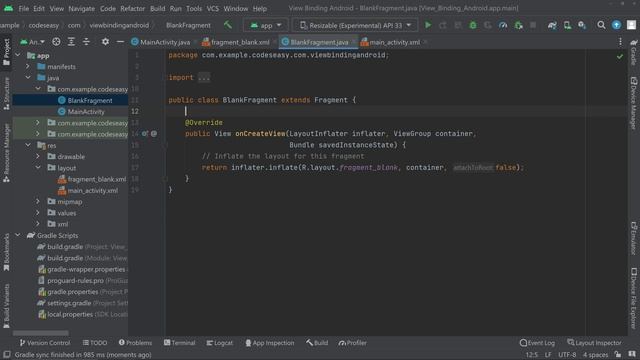The width and height of the screenshot is (640, 360).
Task: Expand the mipmap folder
Action: coord(38,201)
